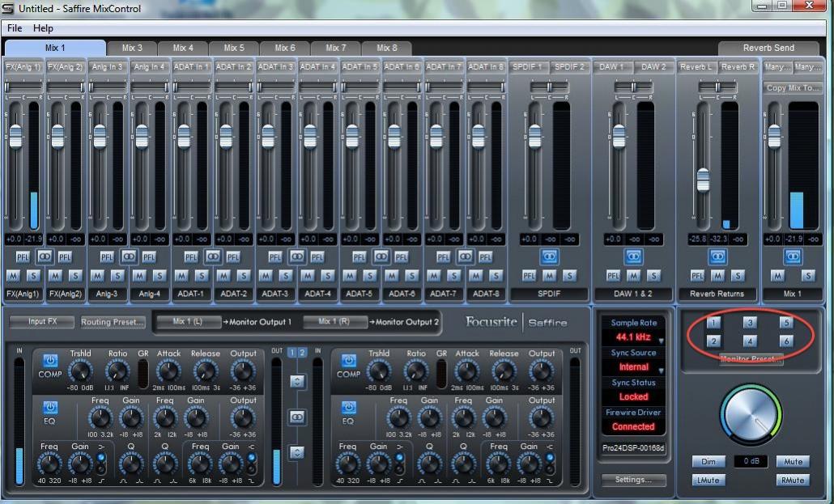This screenshot has width=834, height=504.
Task: Click the FX(Anlg1) channel fader handle
Action: (15, 136)
